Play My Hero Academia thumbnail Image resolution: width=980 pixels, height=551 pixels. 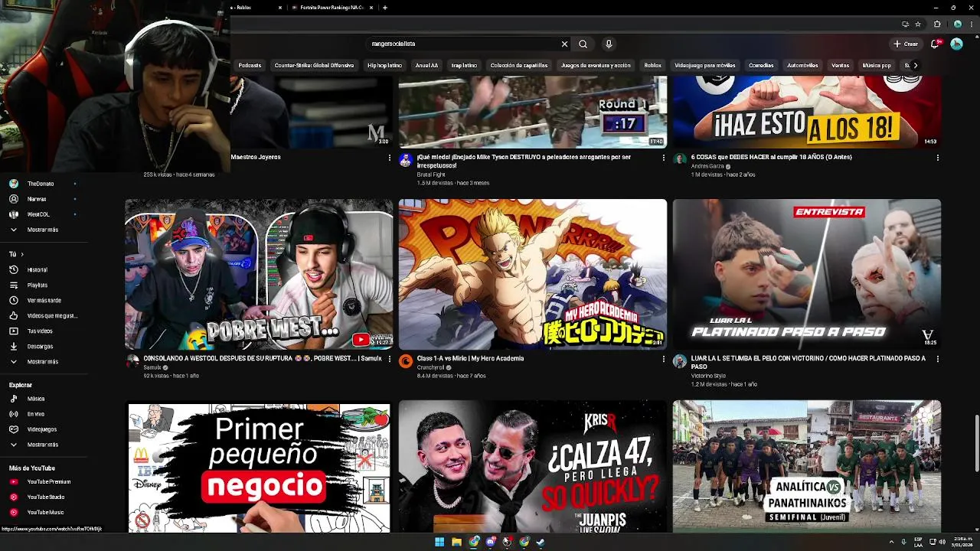tap(533, 274)
